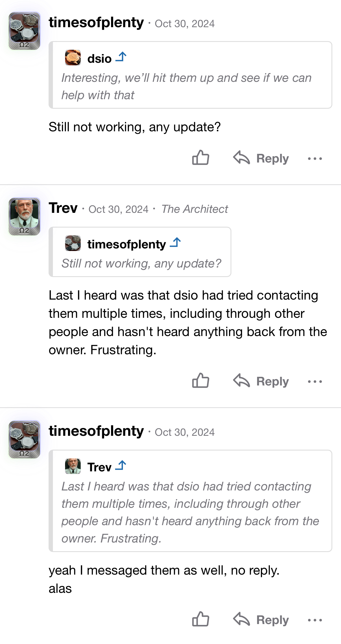Click Trev's small avatar in quoted block
The height and width of the screenshot is (644, 341).
point(73,466)
